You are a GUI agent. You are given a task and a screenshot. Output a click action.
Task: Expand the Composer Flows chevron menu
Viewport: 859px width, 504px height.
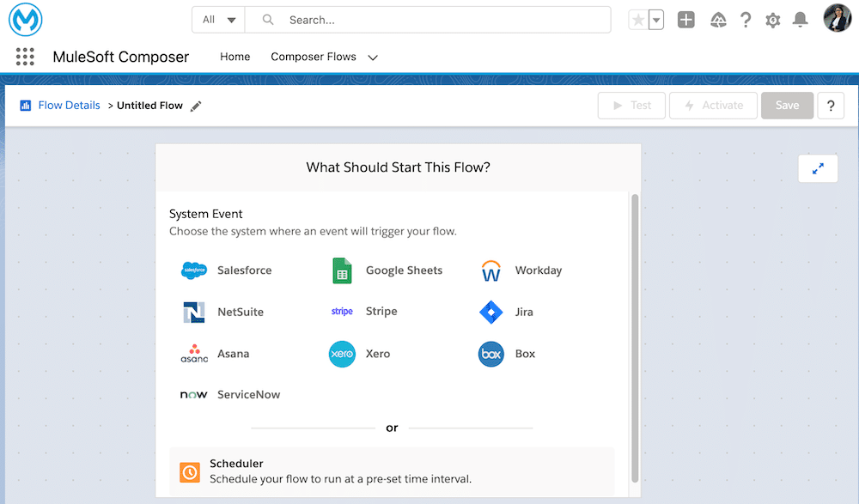(373, 57)
